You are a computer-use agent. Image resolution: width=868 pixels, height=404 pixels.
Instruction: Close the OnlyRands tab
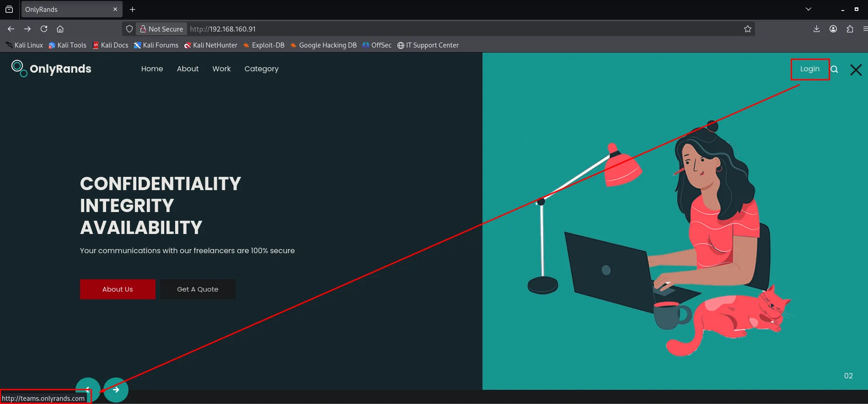[115, 9]
